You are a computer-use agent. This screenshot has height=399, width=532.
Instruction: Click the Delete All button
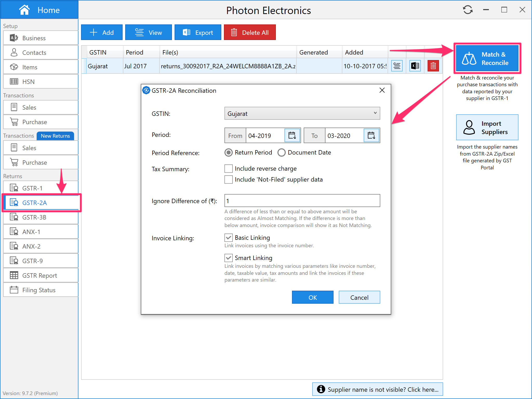pos(250,32)
